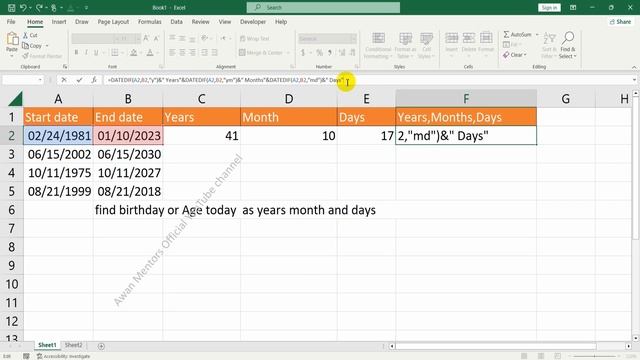The image size is (640, 360).
Task: Save the workbook with the floppy icon
Action: [11, 7]
